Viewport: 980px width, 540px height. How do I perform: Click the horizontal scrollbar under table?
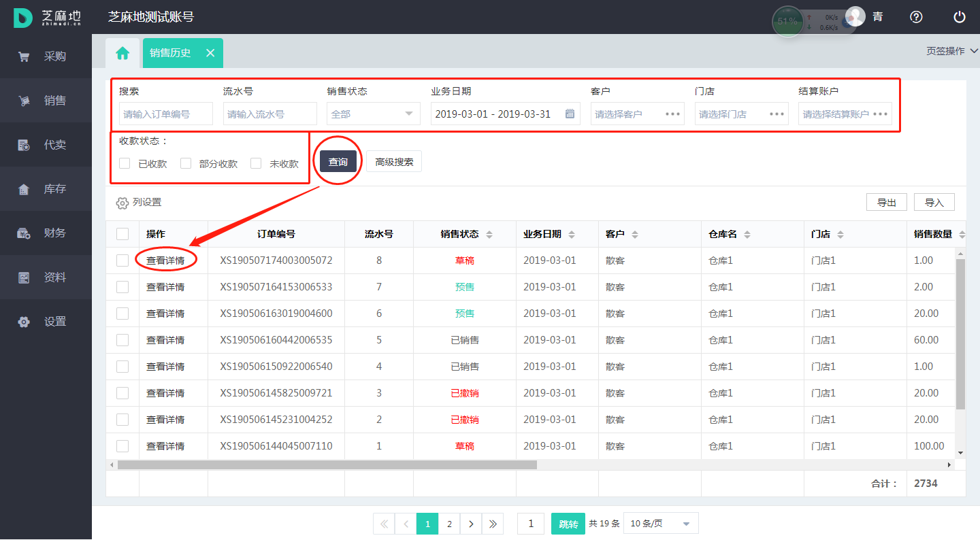click(327, 465)
